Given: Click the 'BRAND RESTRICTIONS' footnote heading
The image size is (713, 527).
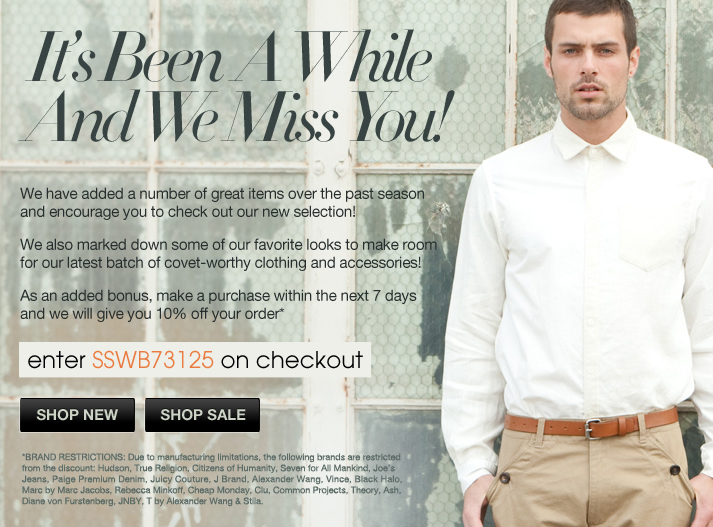Looking at the screenshot, I should tap(73, 457).
